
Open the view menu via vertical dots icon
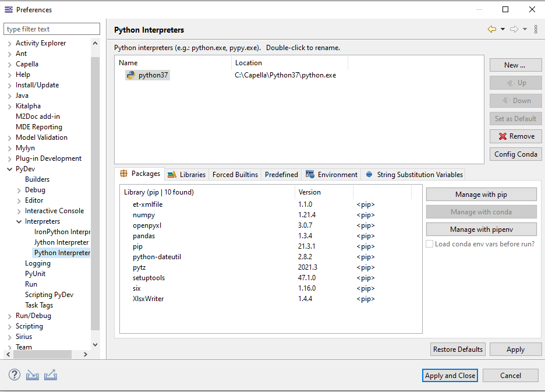pyautogui.click(x=536, y=28)
